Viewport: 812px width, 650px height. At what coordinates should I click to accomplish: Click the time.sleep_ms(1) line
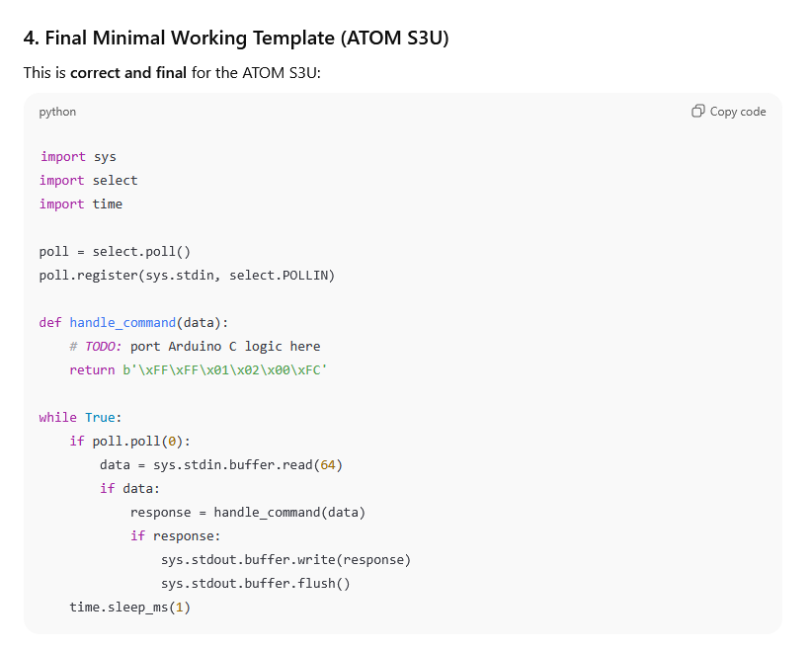[x=129, y=607]
